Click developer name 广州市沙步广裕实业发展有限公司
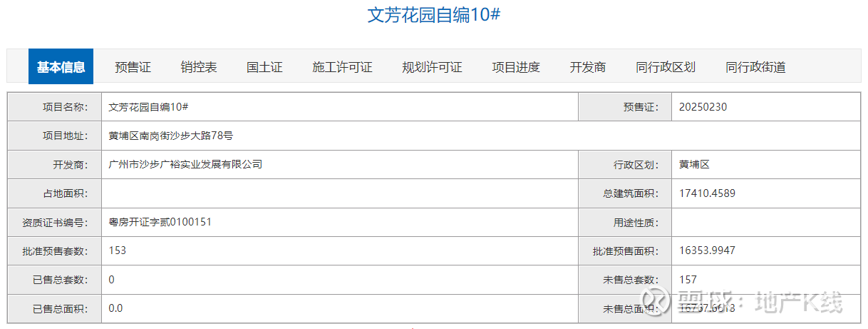 tap(185, 164)
